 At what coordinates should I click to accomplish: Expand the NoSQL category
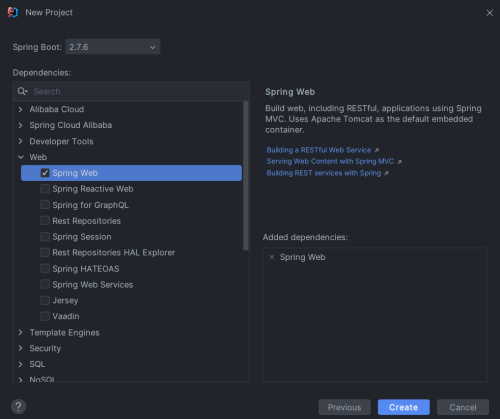point(21,379)
